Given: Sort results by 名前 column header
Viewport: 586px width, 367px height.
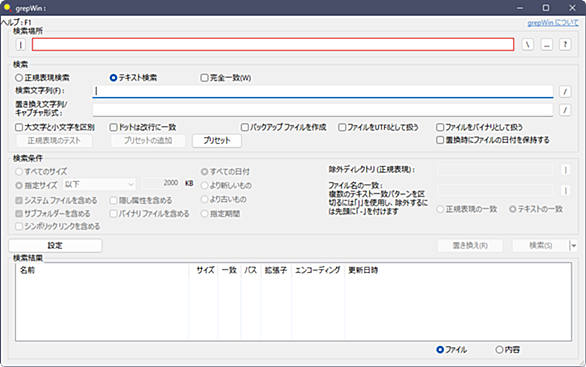Looking at the screenshot, I should pyautogui.click(x=102, y=270).
